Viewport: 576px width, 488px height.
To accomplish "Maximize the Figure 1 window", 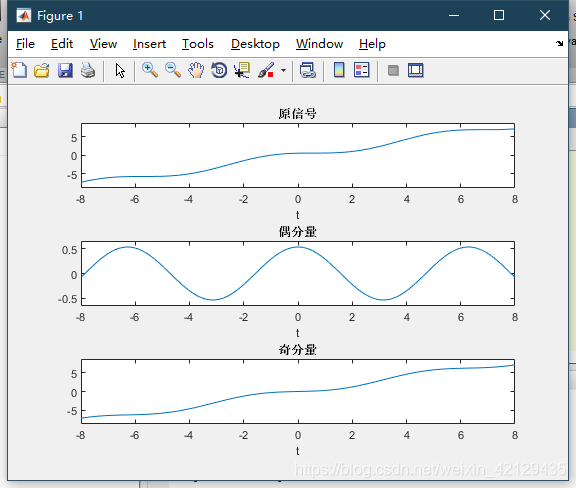I will (498, 15).
